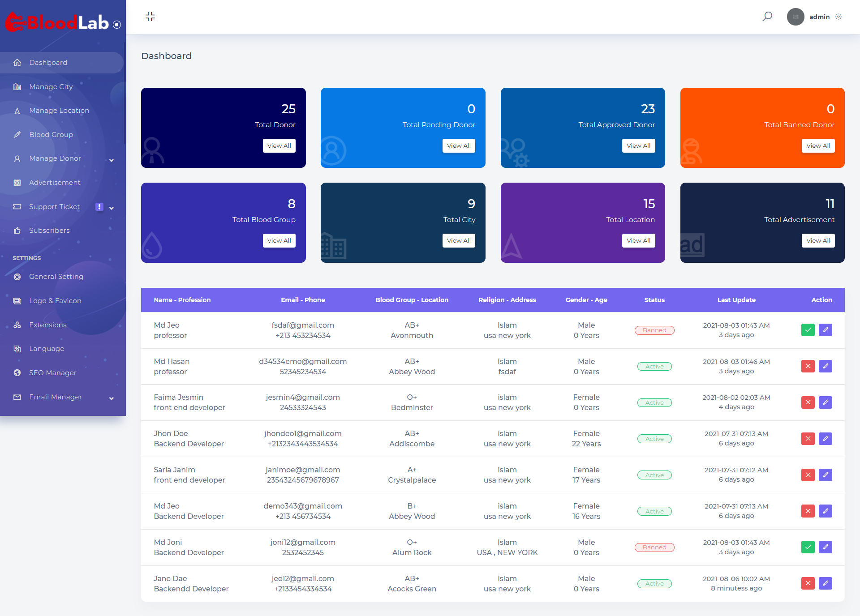This screenshot has width=860, height=616.
Task: Click admin avatar picture
Action: click(795, 17)
